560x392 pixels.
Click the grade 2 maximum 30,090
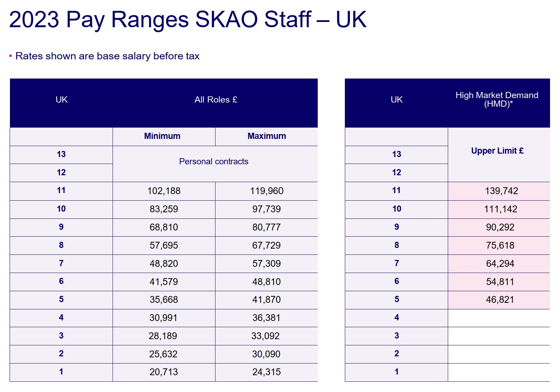266,354
